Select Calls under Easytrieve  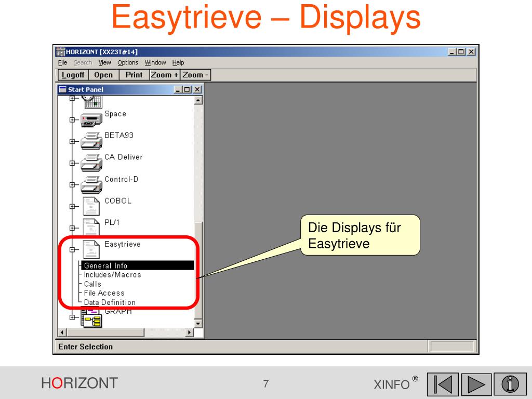tap(92, 284)
